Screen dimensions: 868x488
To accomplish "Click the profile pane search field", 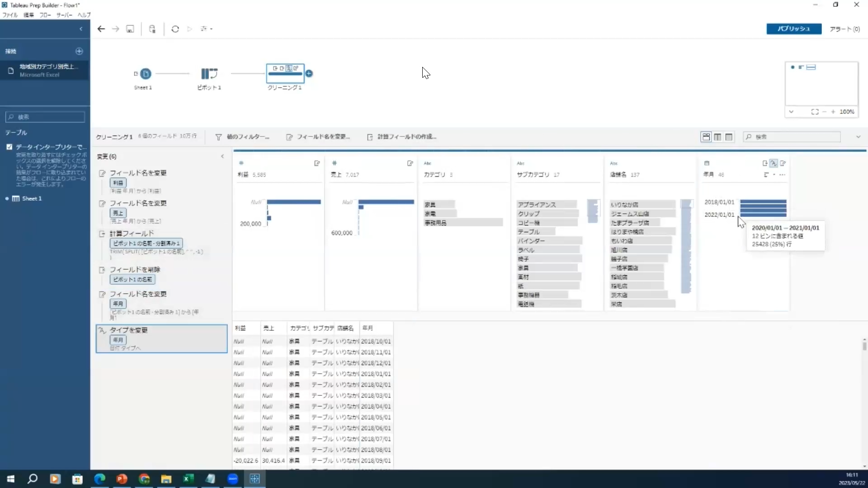I will [x=792, y=137].
